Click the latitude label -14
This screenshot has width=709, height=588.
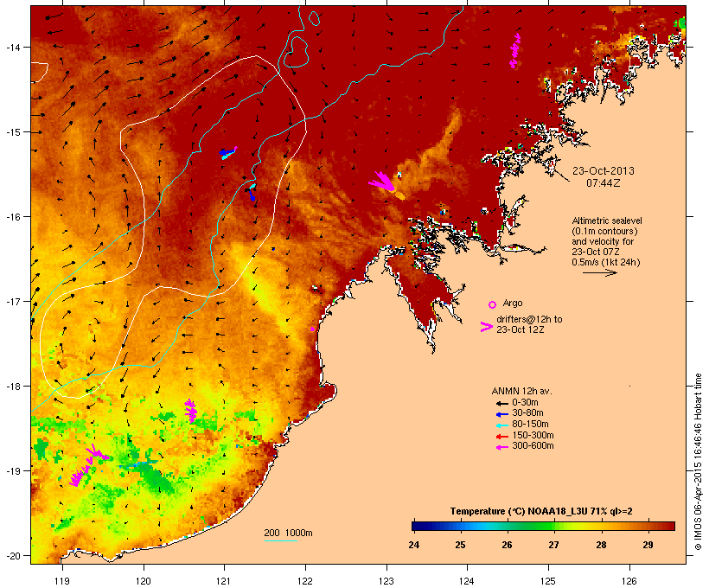pyautogui.click(x=13, y=47)
